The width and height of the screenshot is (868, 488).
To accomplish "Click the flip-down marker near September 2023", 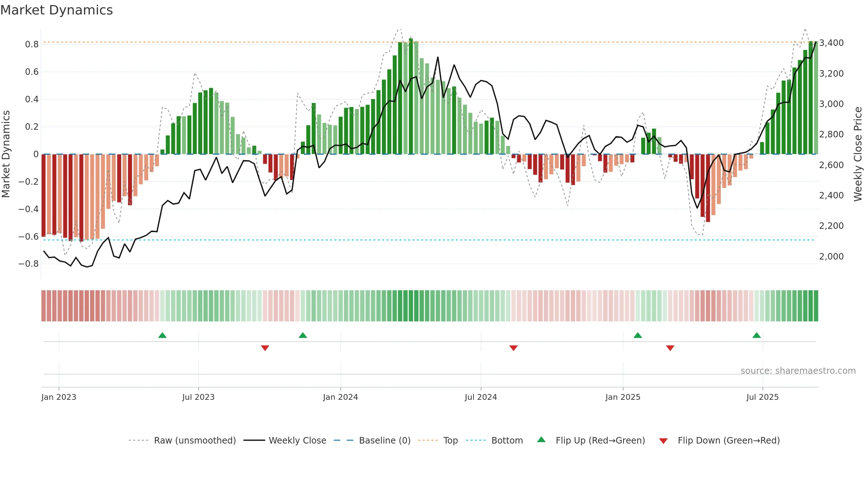I will 265,348.
